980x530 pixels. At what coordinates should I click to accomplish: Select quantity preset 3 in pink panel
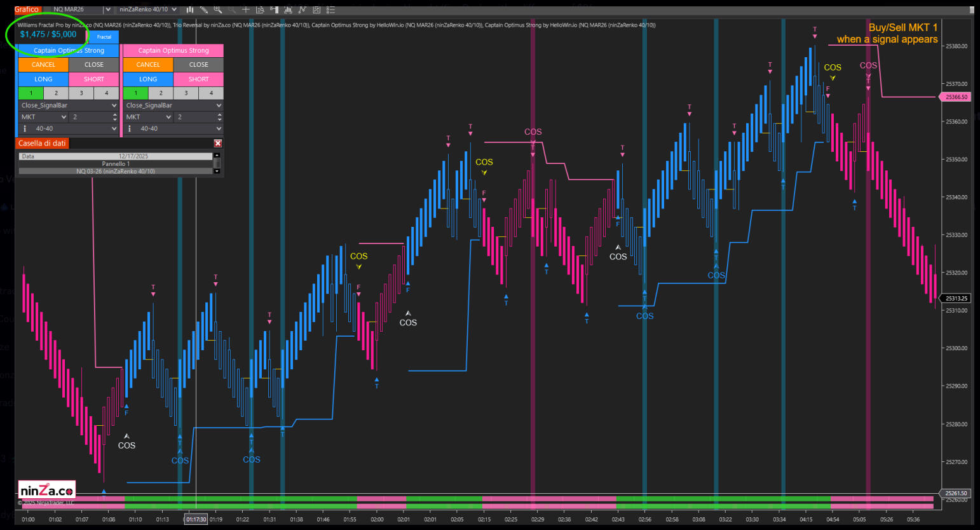[186, 93]
